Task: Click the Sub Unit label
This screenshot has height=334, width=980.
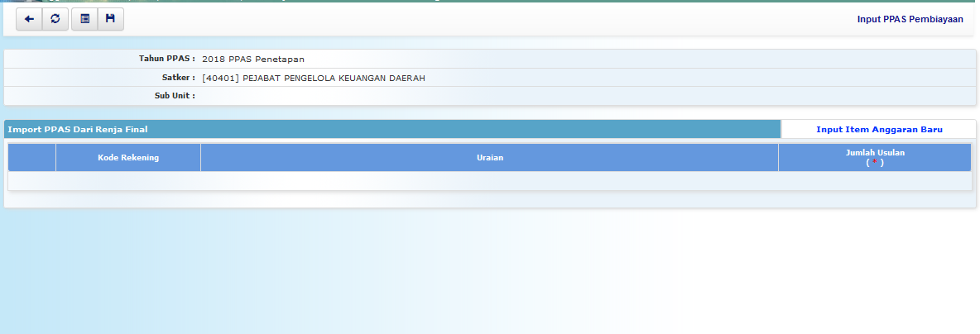Action: coord(175,96)
